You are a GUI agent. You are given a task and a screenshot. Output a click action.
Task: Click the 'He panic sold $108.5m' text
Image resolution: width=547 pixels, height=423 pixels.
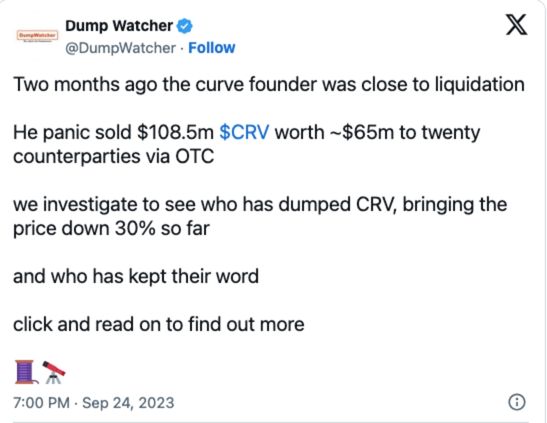tap(113, 133)
